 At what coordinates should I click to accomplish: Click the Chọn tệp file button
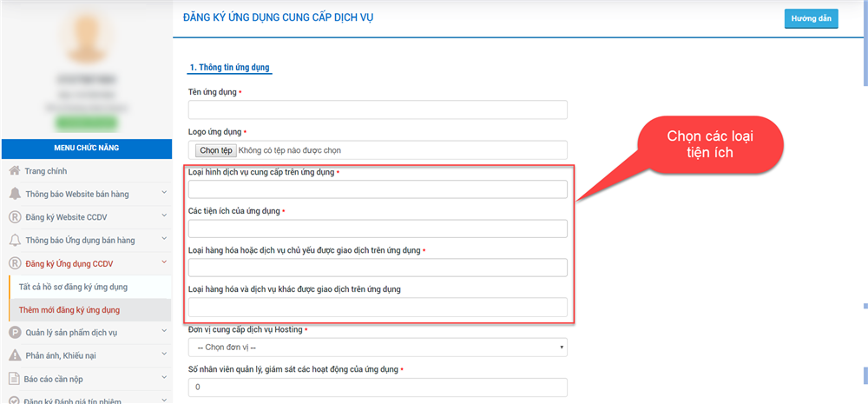click(216, 150)
